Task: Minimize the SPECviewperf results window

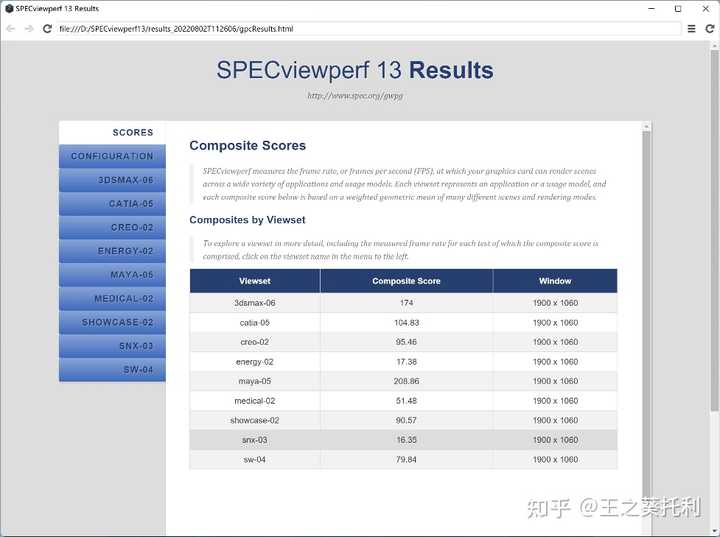Action: (x=651, y=8)
